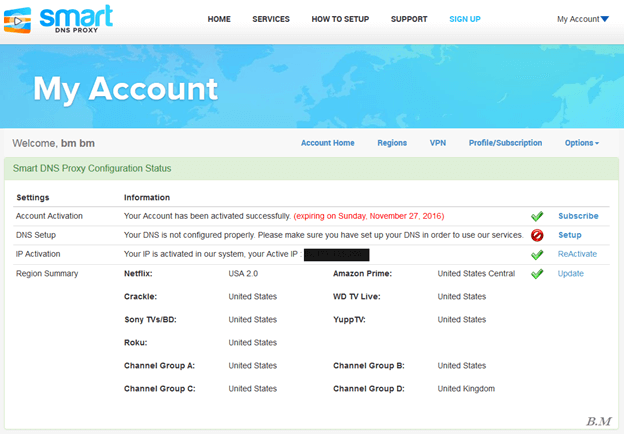Image resolution: width=624 pixels, height=434 pixels.
Task: Click red prohibited icon in DNS Setup row
Action: 537,235
